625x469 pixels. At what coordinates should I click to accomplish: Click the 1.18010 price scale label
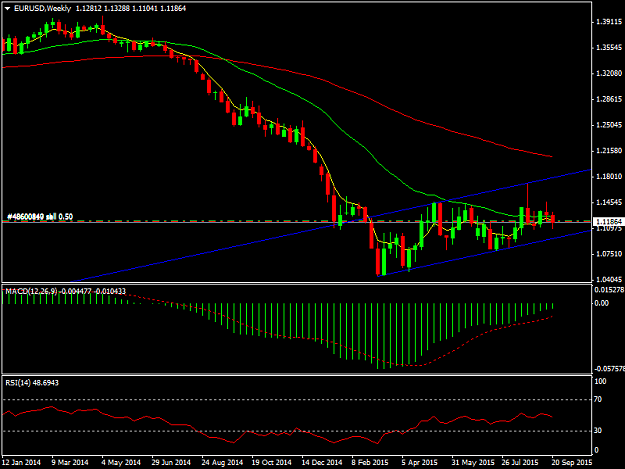pyautogui.click(x=609, y=177)
